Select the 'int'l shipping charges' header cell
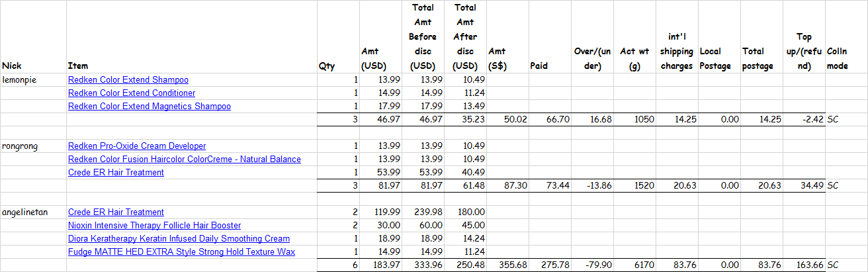This screenshot has height=272, width=868. coord(677,36)
